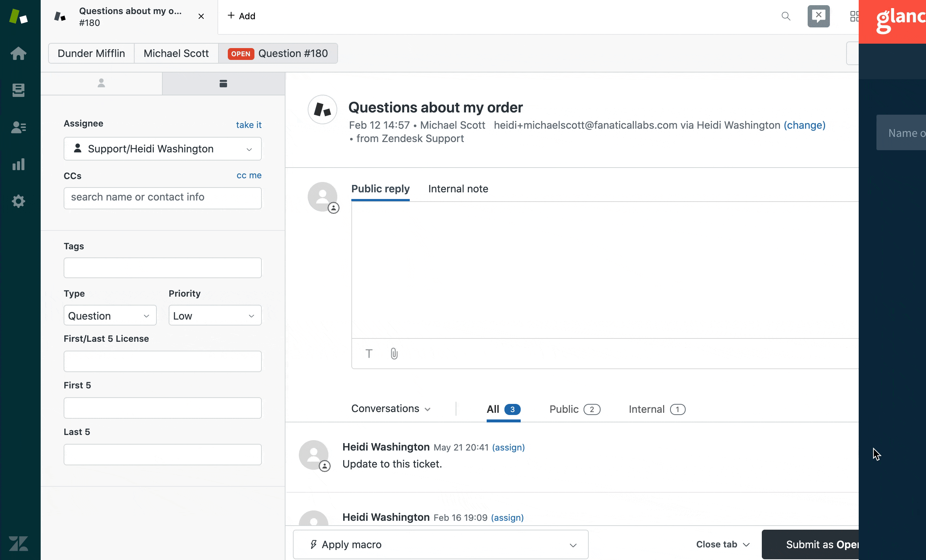Click the Tags input field
This screenshot has width=926, height=560.
(x=162, y=267)
